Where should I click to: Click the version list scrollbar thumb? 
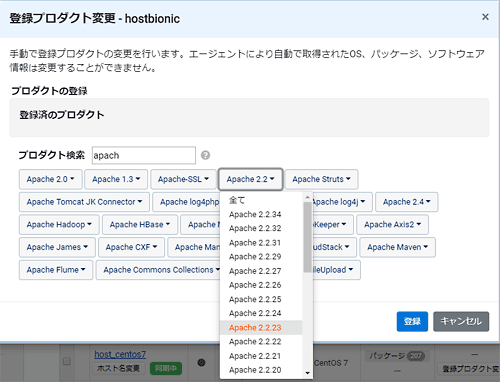(307, 237)
